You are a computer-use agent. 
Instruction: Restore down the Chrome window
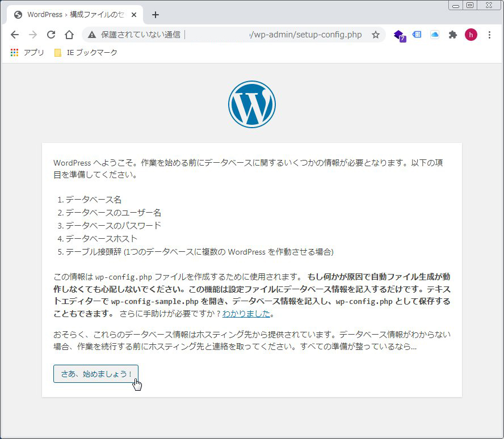470,6
